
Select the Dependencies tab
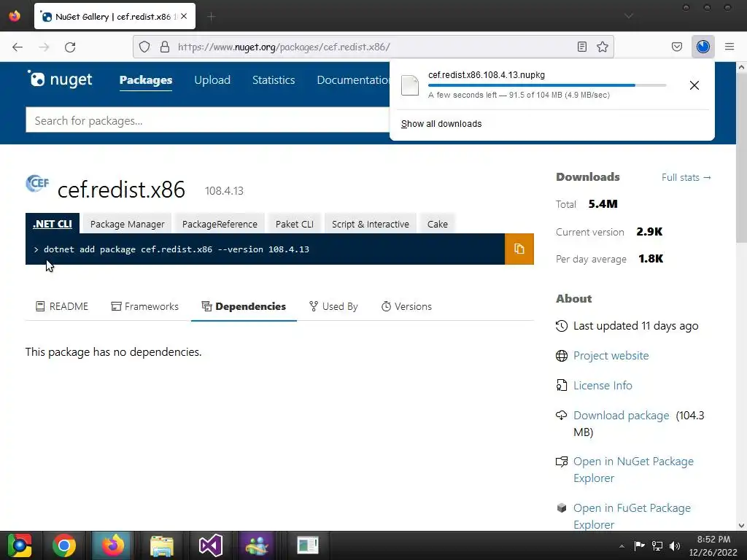[x=244, y=306]
